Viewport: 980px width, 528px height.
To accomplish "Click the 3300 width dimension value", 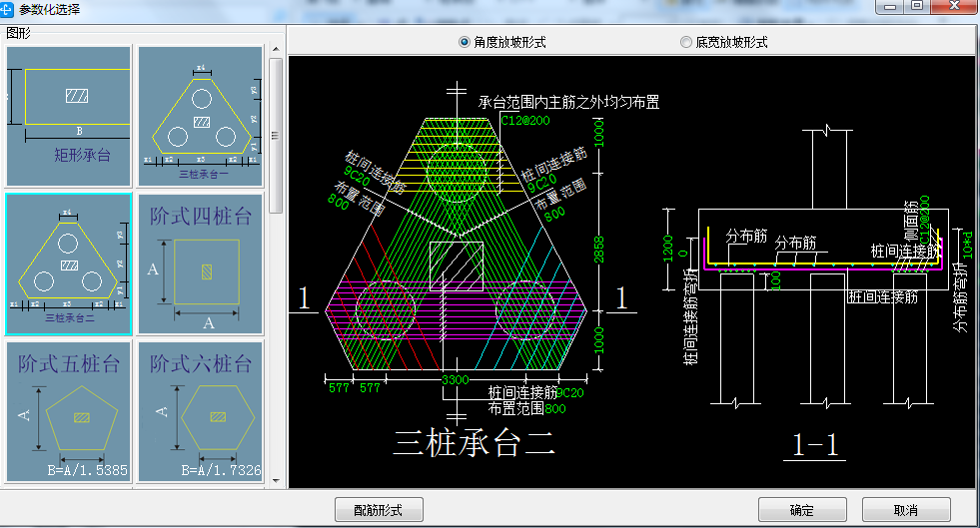I will click(x=455, y=380).
